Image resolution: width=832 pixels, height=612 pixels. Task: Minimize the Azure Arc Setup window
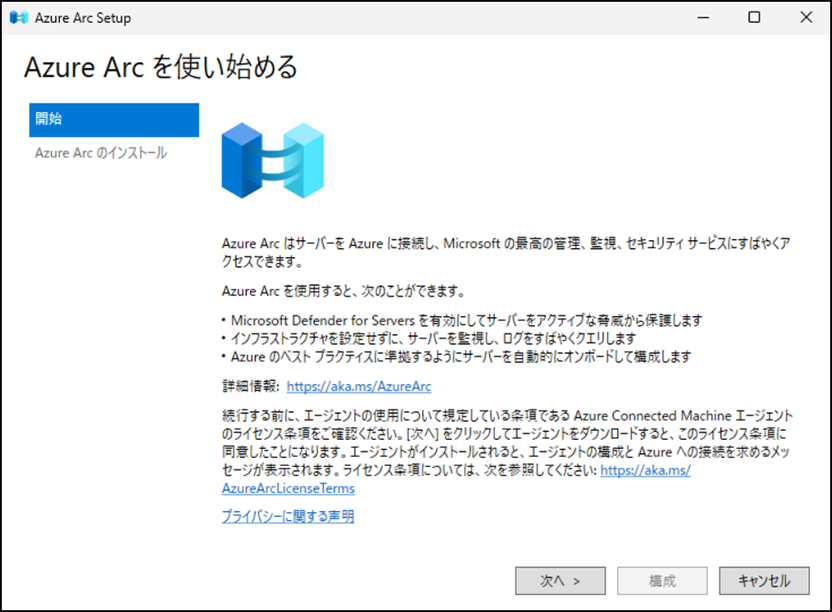pyautogui.click(x=703, y=18)
